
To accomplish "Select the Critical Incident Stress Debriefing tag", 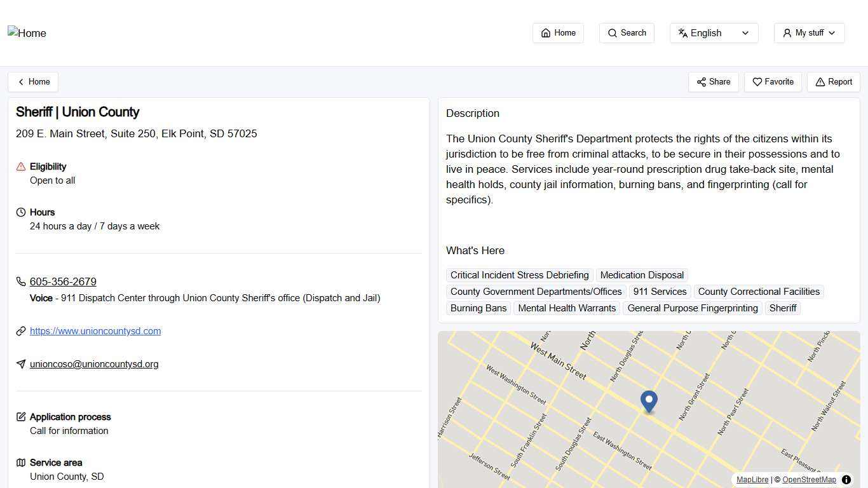I will [519, 275].
